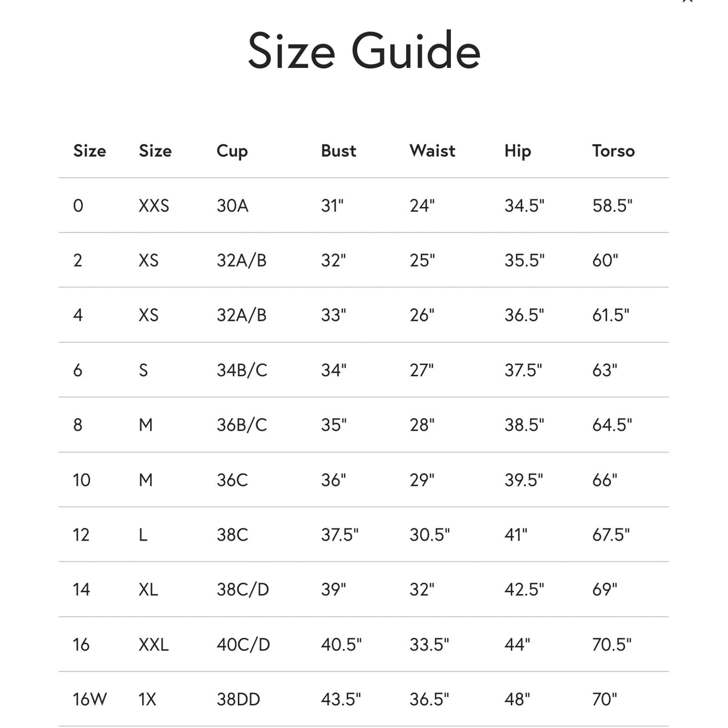Select the 38DD cup cell
Screen dimensions: 728x728
pyautogui.click(x=238, y=699)
